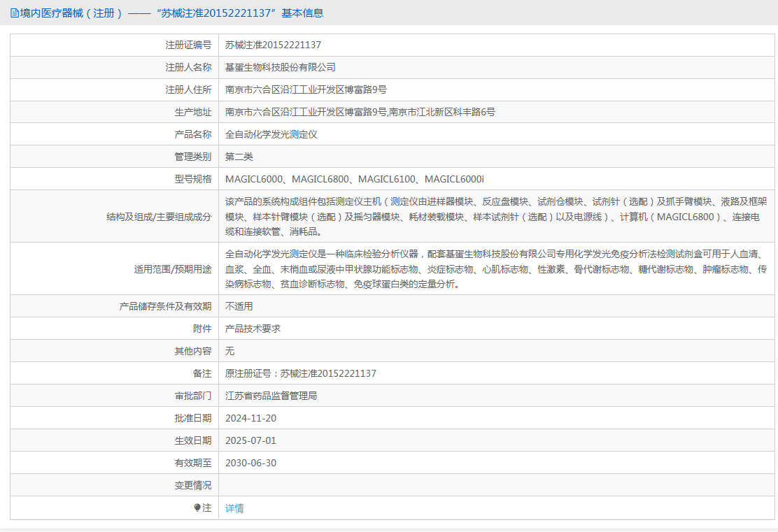This screenshot has width=778, height=532.
Task: Click the structure description starting 该产品的系统构成组件
Action: point(496,216)
